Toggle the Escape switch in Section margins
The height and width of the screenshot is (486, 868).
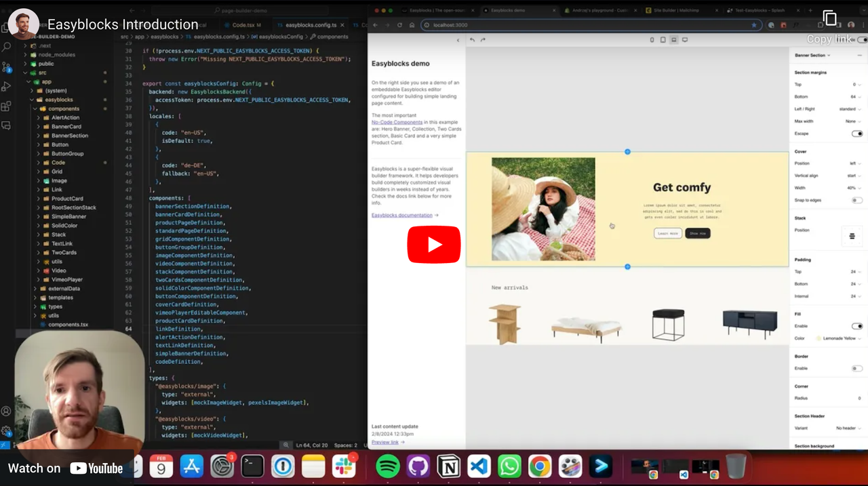(x=857, y=134)
